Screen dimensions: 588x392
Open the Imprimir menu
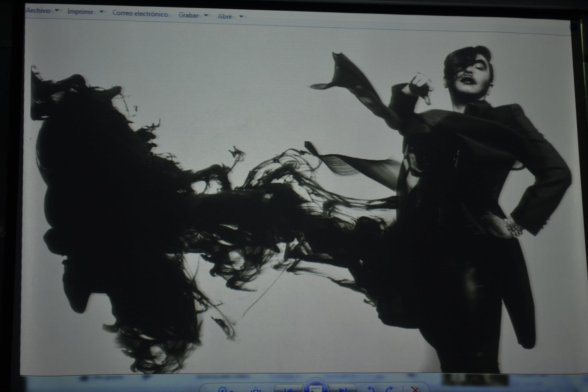click(x=80, y=12)
